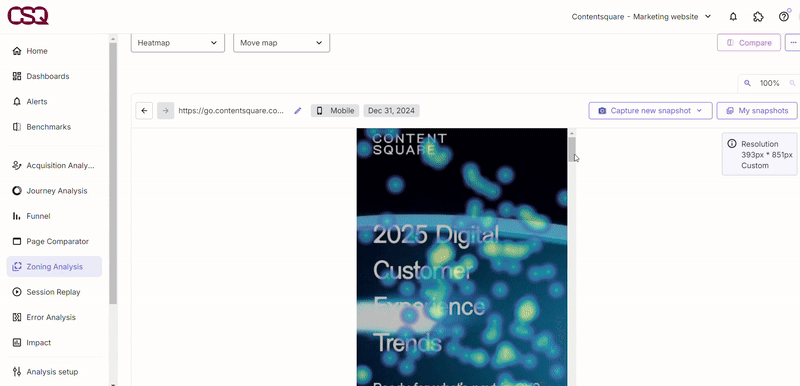Image resolution: width=800 pixels, height=386 pixels.
Task: Click the Resolution info icon
Action: click(x=732, y=144)
